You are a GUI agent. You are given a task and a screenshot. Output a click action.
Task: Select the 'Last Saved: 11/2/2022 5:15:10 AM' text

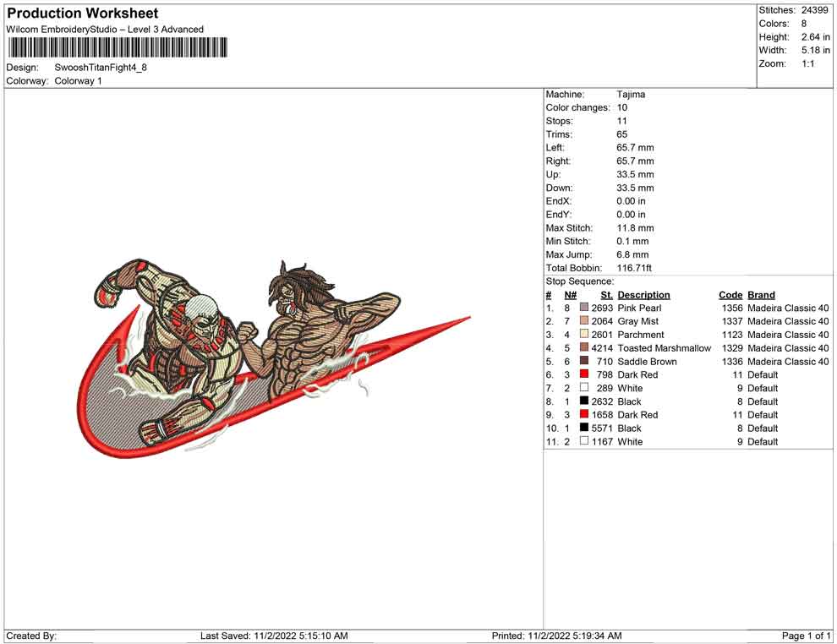pos(274,636)
